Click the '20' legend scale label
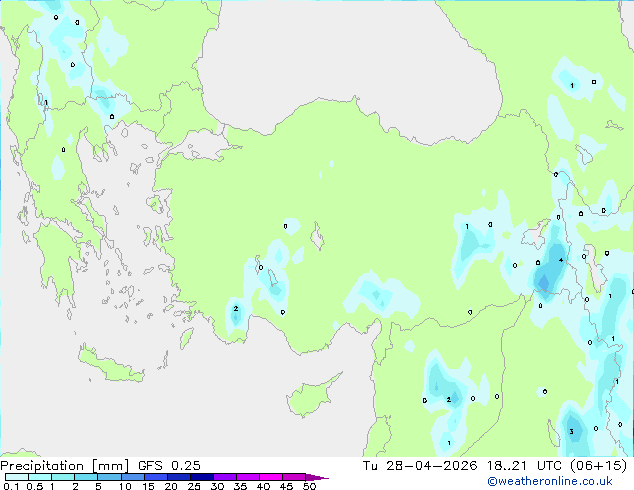634x490 pixels. 171,486
